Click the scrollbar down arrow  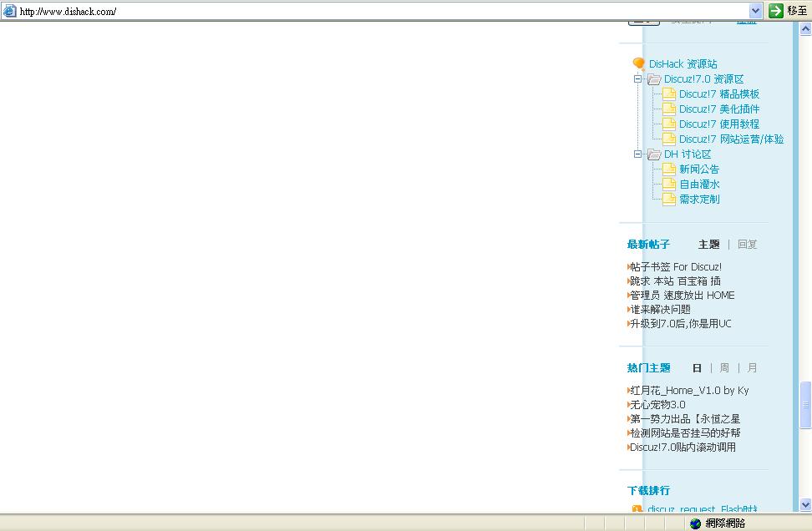(806, 504)
